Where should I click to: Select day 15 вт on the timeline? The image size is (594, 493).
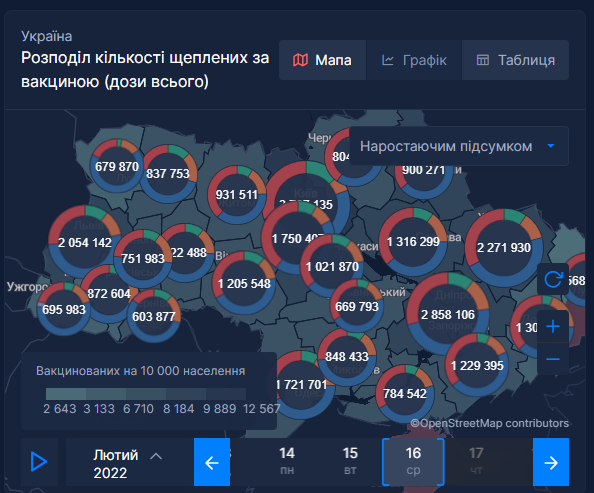tap(350, 461)
